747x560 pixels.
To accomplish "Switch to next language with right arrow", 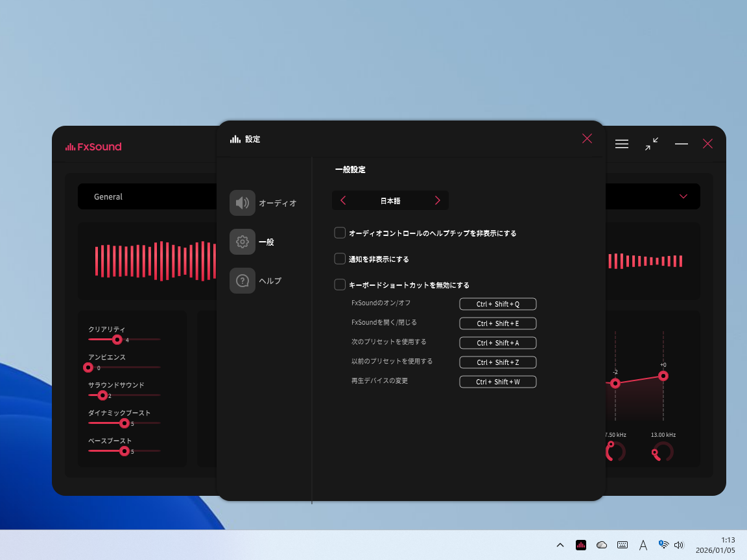I will [437, 200].
